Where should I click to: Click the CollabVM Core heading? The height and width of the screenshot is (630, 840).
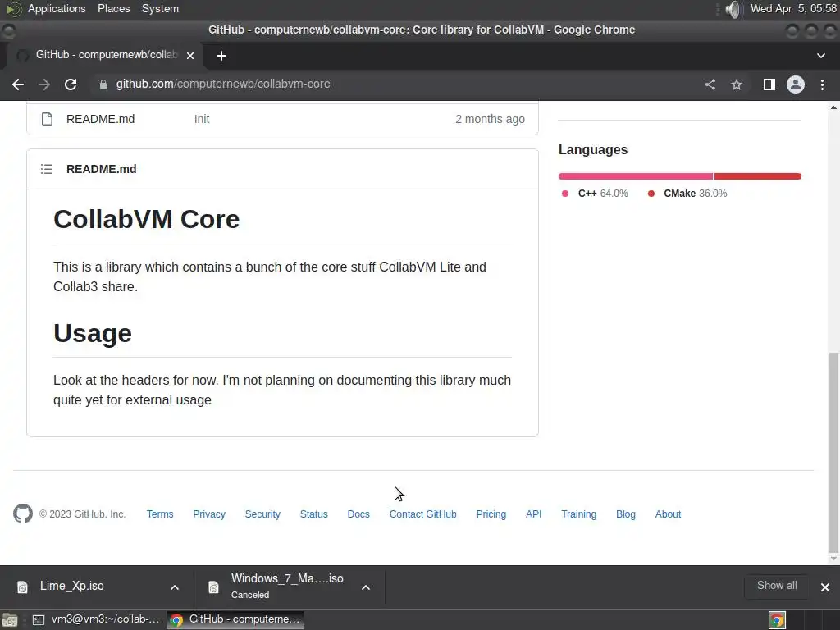tap(146, 219)
